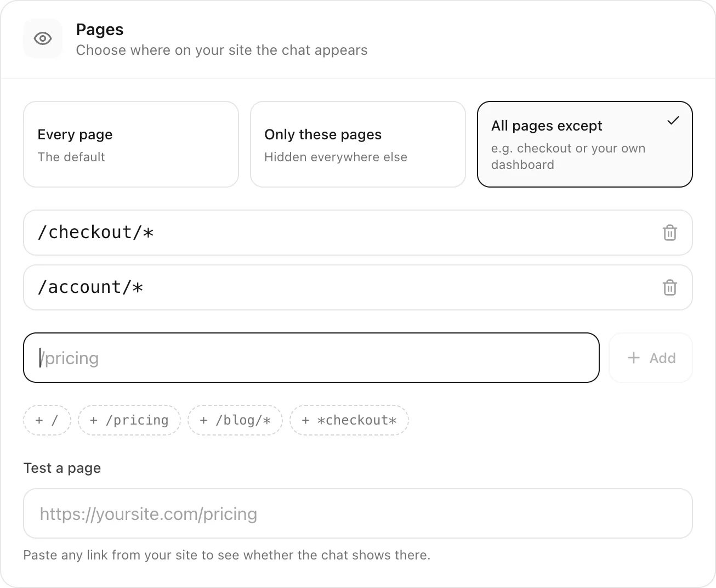716x588 pixels.
Task: Select the 'All pages except' option
Action: pos(585,144)
